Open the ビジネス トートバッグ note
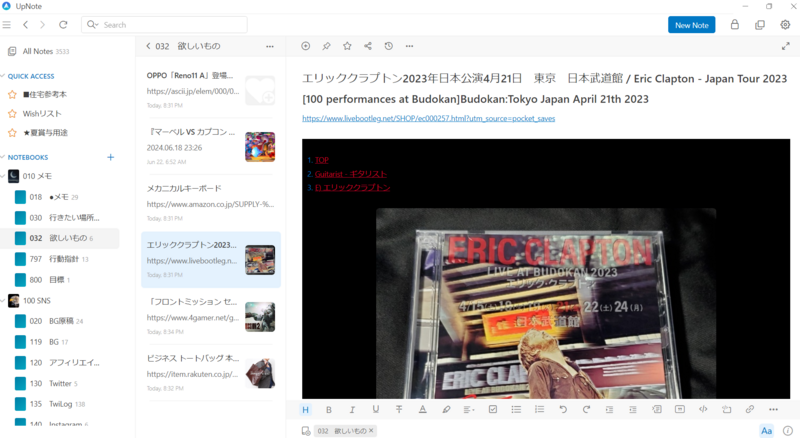 pos(211,373)
